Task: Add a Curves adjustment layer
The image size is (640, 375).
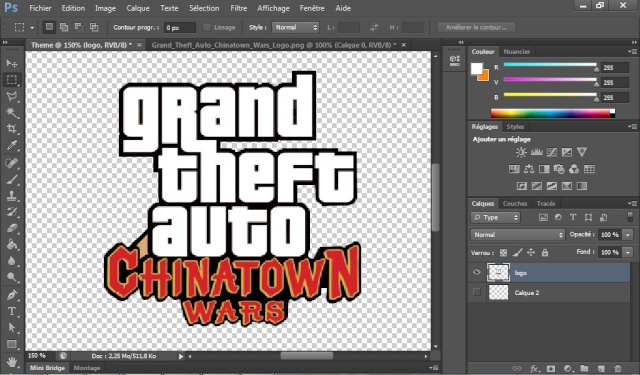Action: [x=551, y=152]
